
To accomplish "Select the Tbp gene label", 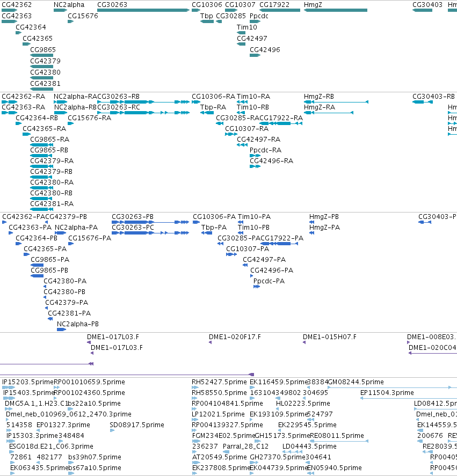I will click(207, 16).
